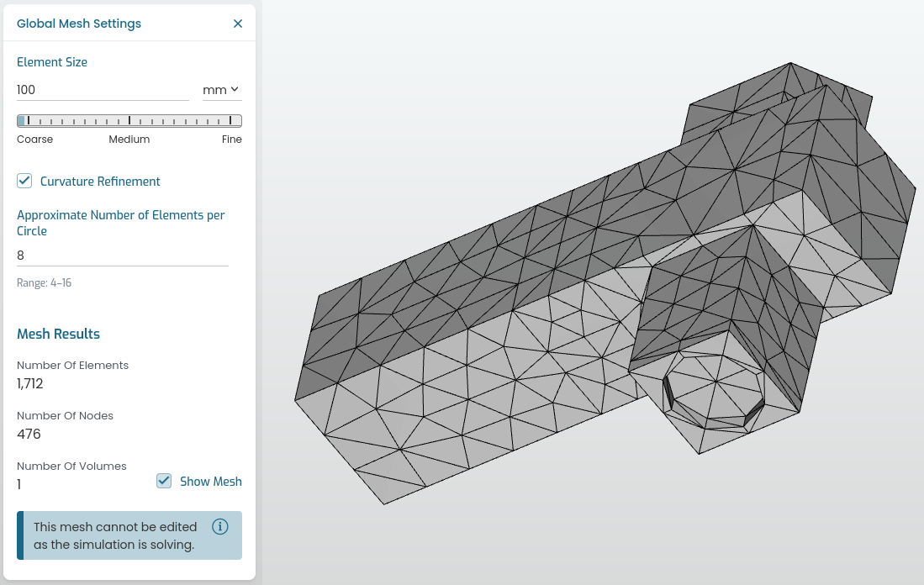The image size is (924, 585).
Task: Focus the Elements per Circle input field
Action: click(122, 255)
